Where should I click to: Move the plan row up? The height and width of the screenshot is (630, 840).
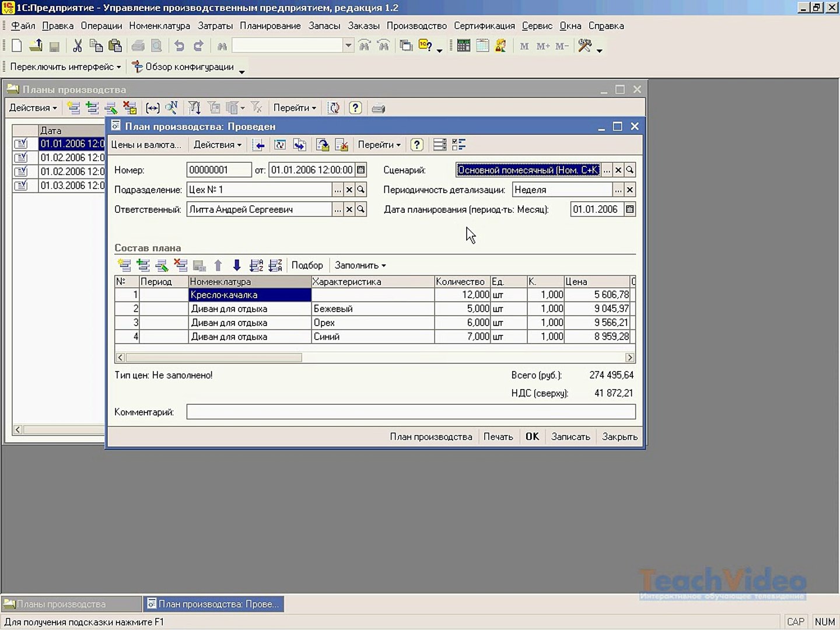click(218, 265)
